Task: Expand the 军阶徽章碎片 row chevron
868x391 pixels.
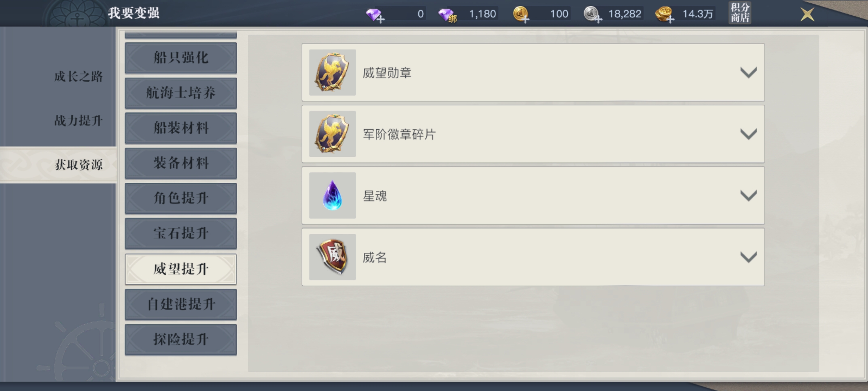Action: [x=748, y=134]
